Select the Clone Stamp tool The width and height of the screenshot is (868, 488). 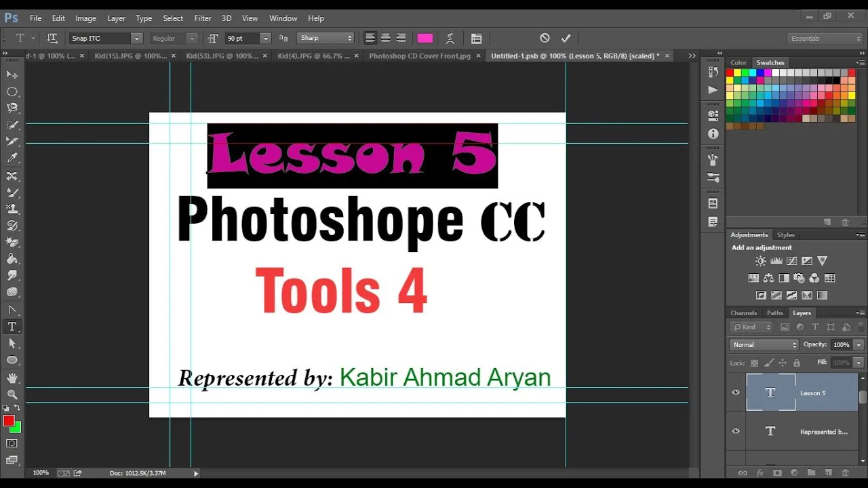(12, 209)
